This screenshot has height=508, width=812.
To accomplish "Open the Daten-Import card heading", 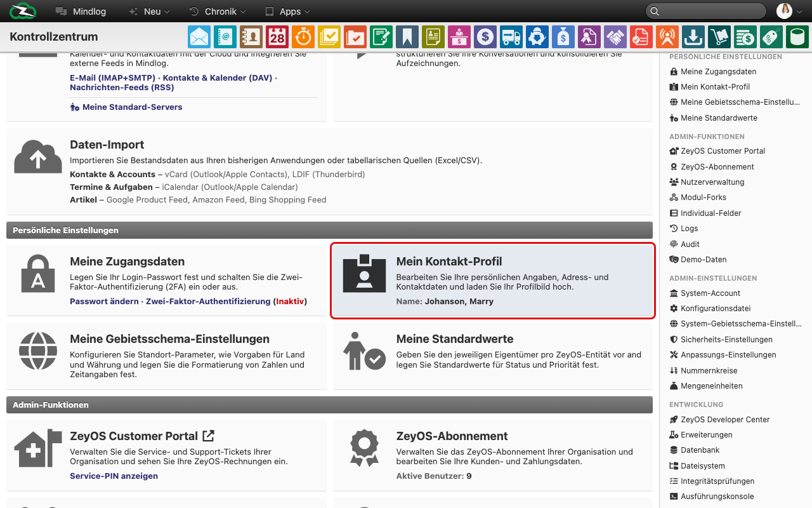I will [107, 145].
